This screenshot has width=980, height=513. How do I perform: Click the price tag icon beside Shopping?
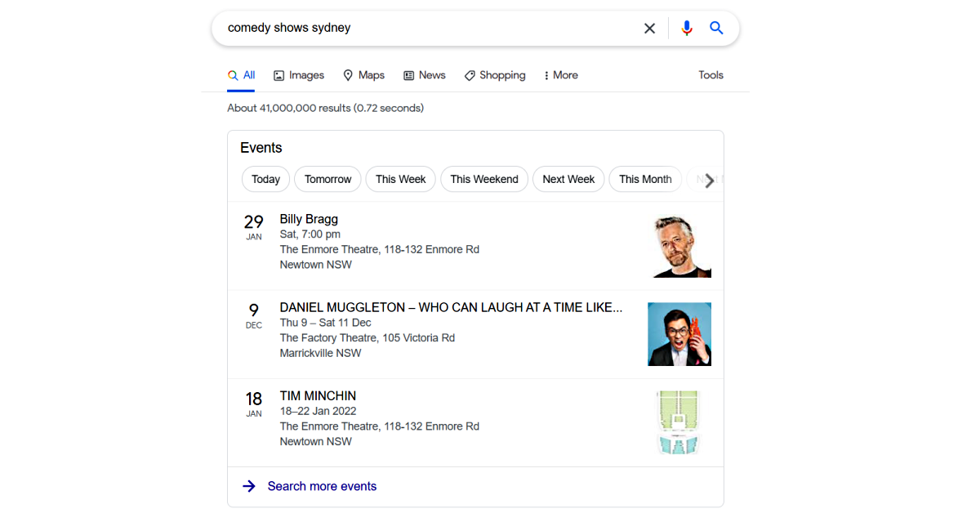[470, 74]
